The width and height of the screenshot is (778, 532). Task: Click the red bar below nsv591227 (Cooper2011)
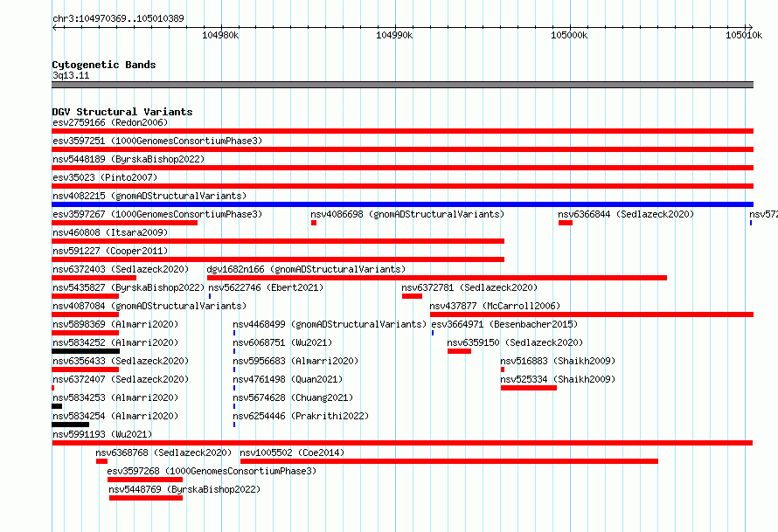pos(278,259)
